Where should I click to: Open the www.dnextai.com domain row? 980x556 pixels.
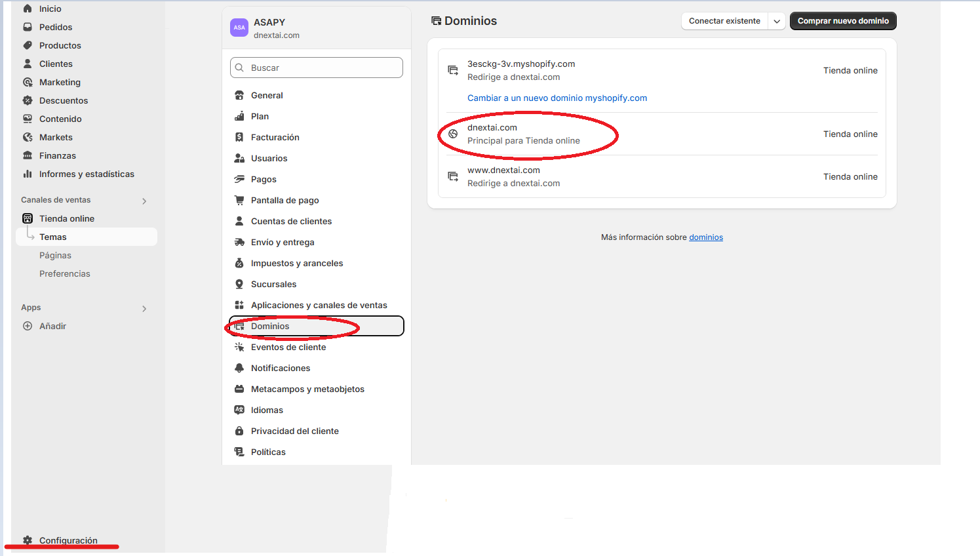(x=662, y=176)
